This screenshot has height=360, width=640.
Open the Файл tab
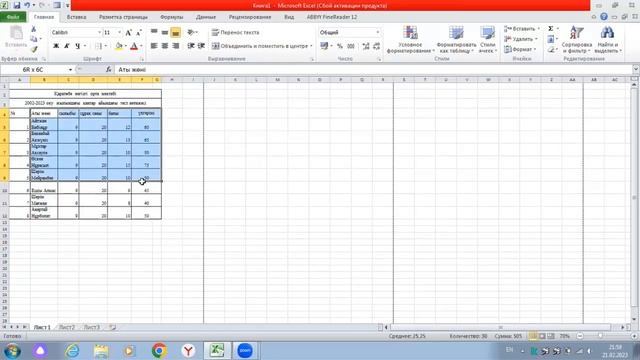click(13, 17)
